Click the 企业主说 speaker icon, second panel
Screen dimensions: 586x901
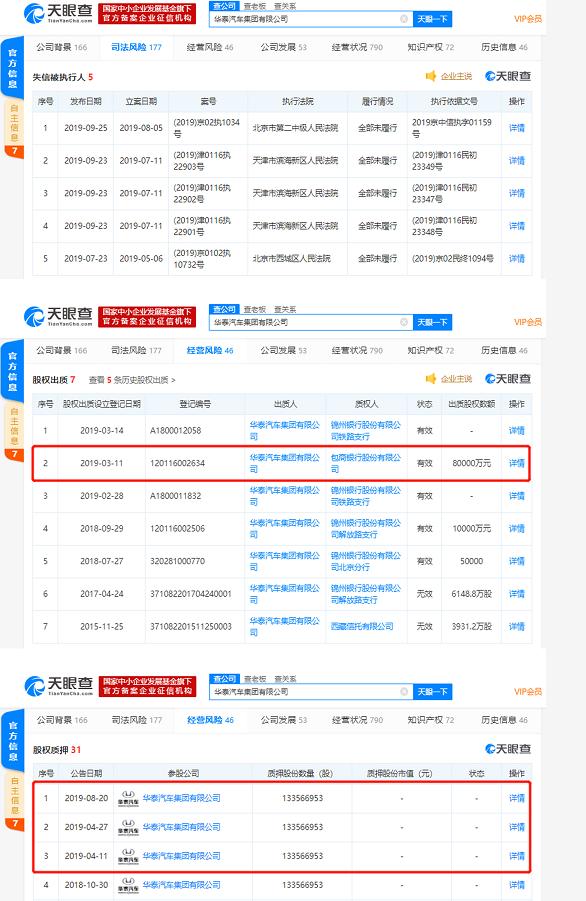pos(431,379)
